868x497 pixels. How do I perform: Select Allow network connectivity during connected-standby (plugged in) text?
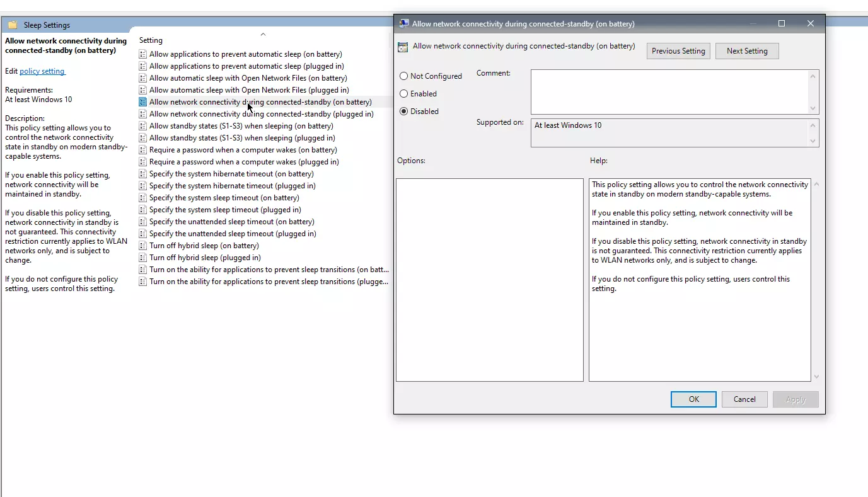(x=262, y=114)
